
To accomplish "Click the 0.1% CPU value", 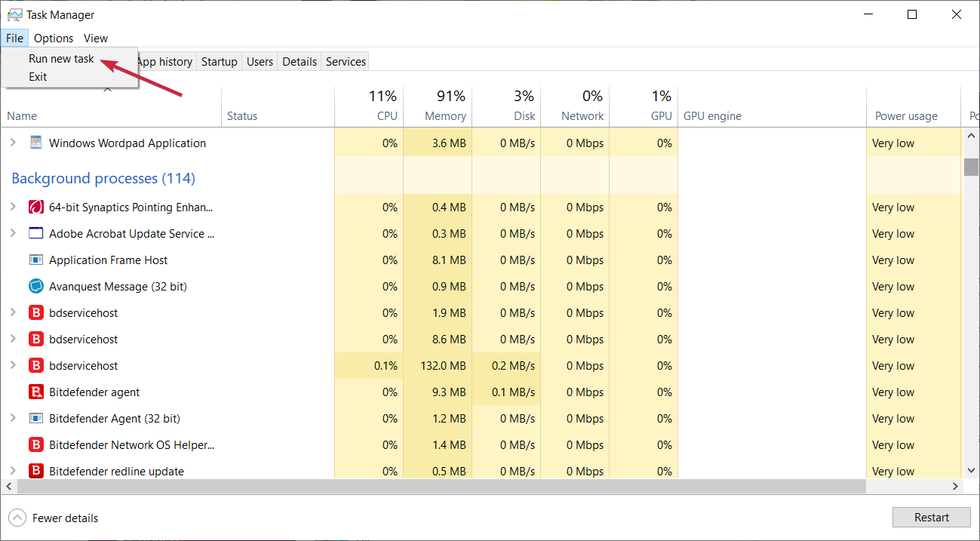I will tap(386, 365).
